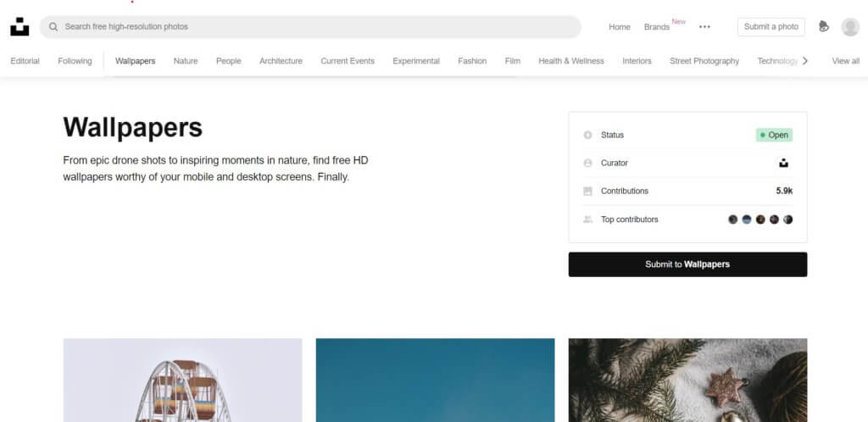Select the Wallpapers topic tab
The height and width of the screenshot is (422, 868).
click(x=135, y=61)
